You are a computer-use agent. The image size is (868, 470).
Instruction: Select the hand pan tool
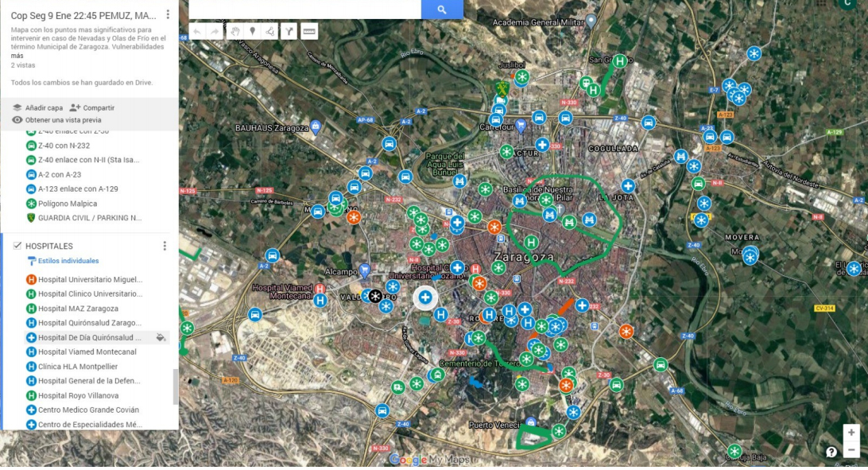[x=234, y=32]
